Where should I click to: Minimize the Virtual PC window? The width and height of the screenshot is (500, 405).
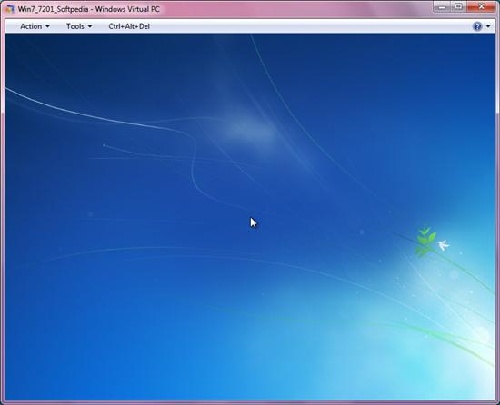point(442,7)
